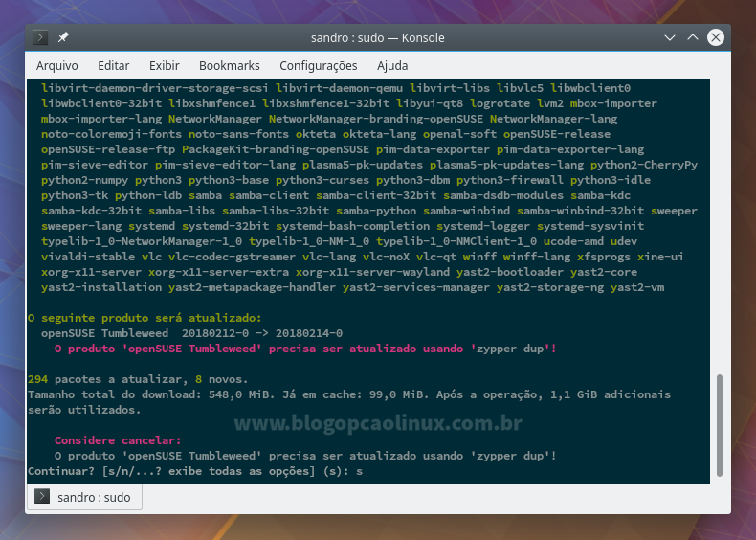Click the 'ucode-amd' package name
Screen dimensions: 756x540
573,241
